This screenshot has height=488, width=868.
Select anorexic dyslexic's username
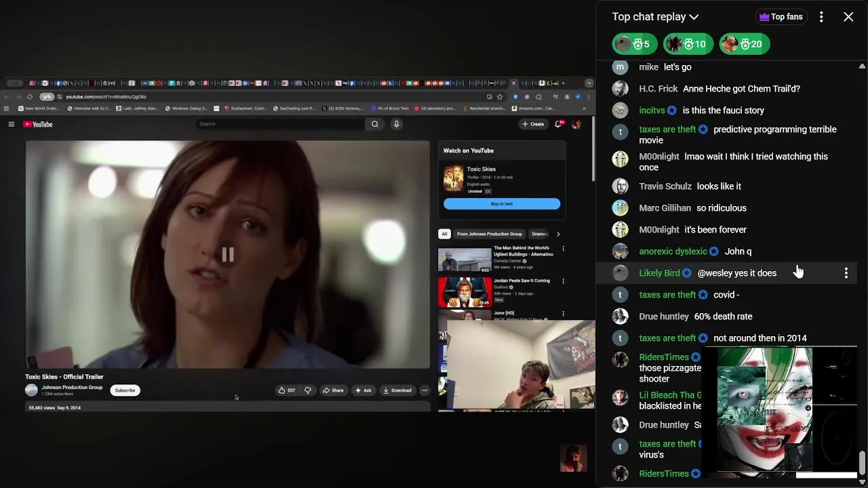[x=673, y=251]
